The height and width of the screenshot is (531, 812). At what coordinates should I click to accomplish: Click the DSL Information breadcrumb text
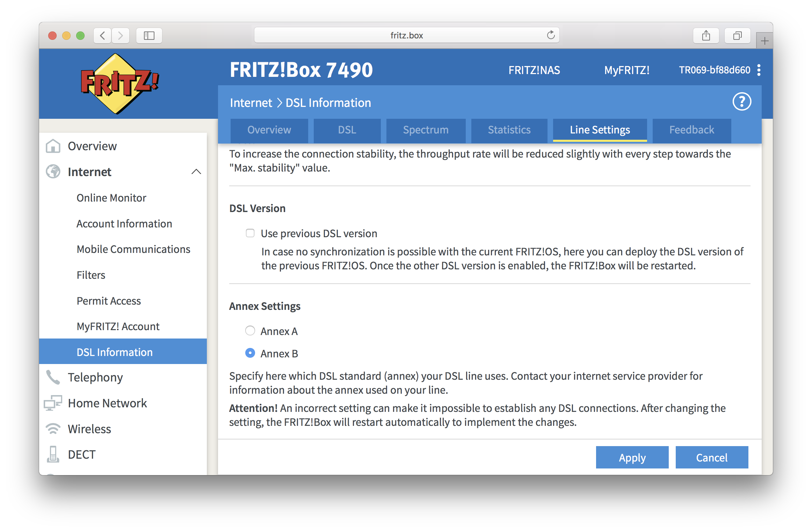tap(328, 103)
